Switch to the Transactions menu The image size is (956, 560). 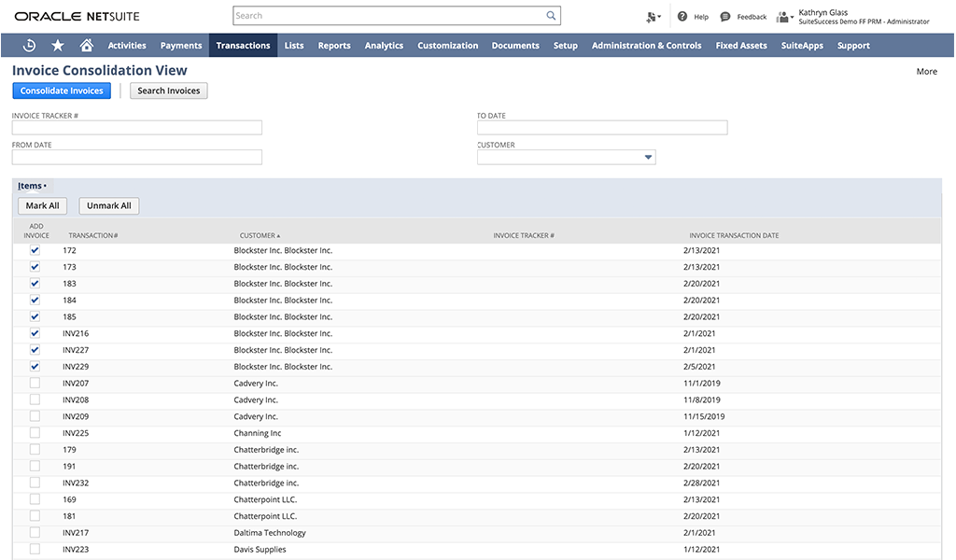(x=243, y=44)
